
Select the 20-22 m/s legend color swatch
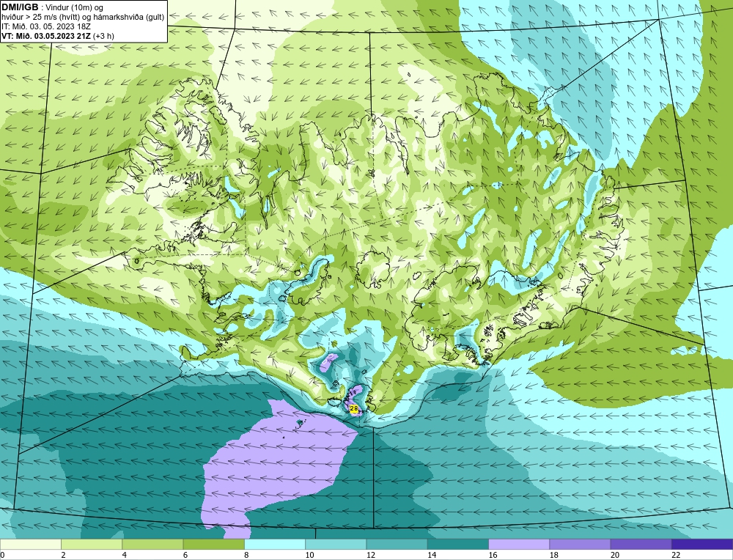[x=641, y=544]
